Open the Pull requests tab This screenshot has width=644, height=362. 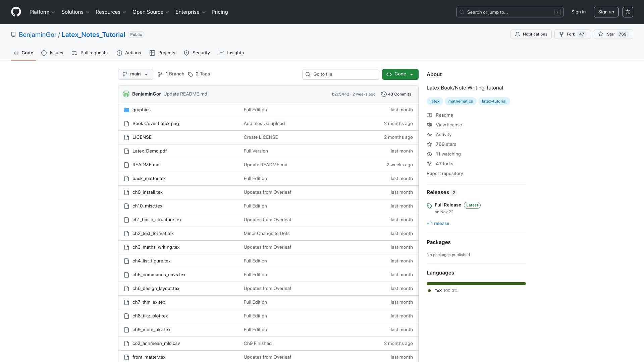[90, 53]
